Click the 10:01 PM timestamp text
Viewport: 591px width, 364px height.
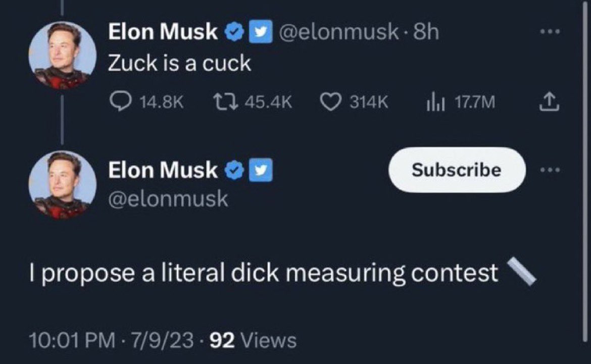[69, 340]
